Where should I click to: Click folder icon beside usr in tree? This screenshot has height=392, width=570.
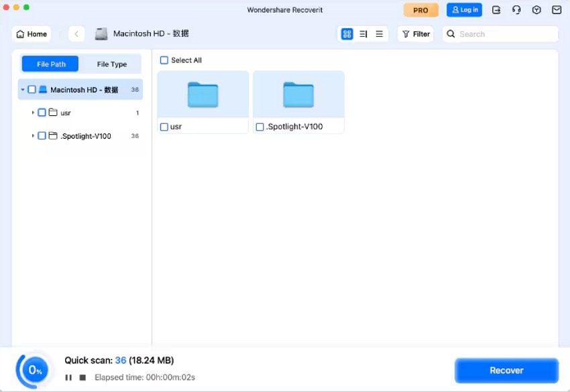pyautogui.click(x=53, y=113)
